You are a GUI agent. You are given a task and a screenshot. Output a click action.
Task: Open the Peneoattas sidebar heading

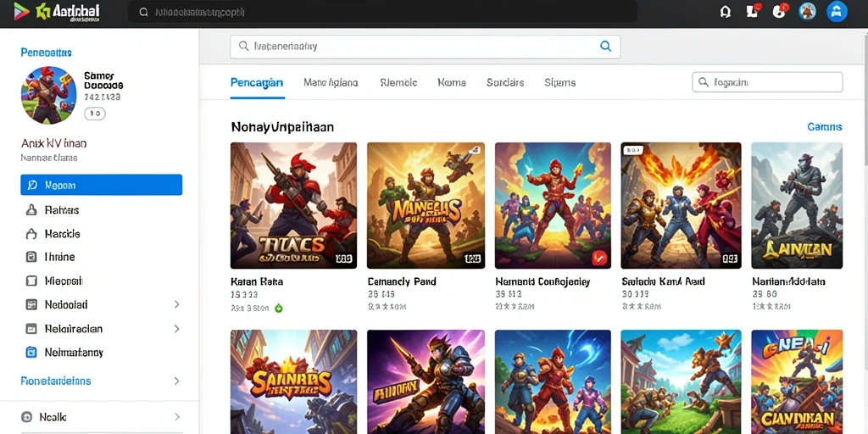point(46,53)
